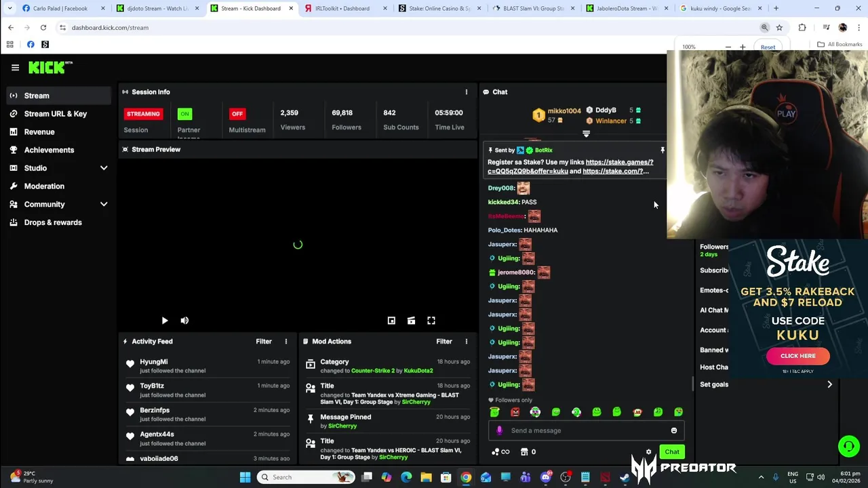Click the Windows taskbar Search box
The height and width of the screenshot is (488, 868).
(x=307, y=477)
